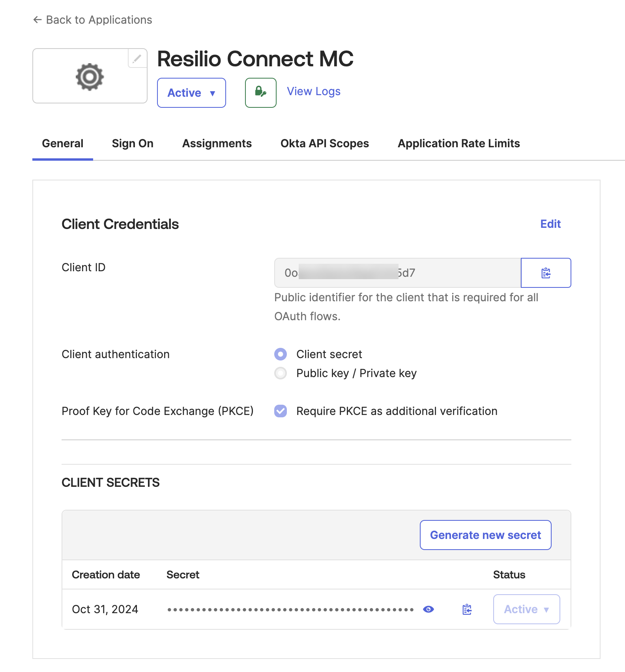Click the pencil icon to edit app logo
The width and height of the screenshot is (625, 672).
click(137, 59)
